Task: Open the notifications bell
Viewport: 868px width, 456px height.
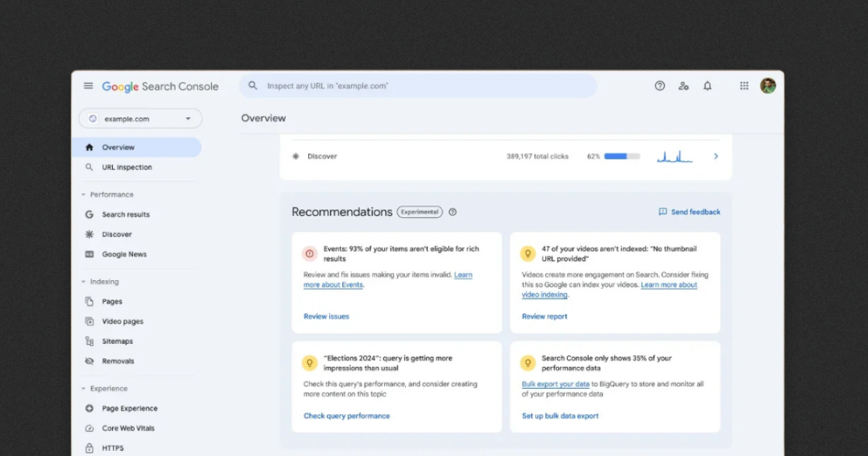Action: [707, 85]
